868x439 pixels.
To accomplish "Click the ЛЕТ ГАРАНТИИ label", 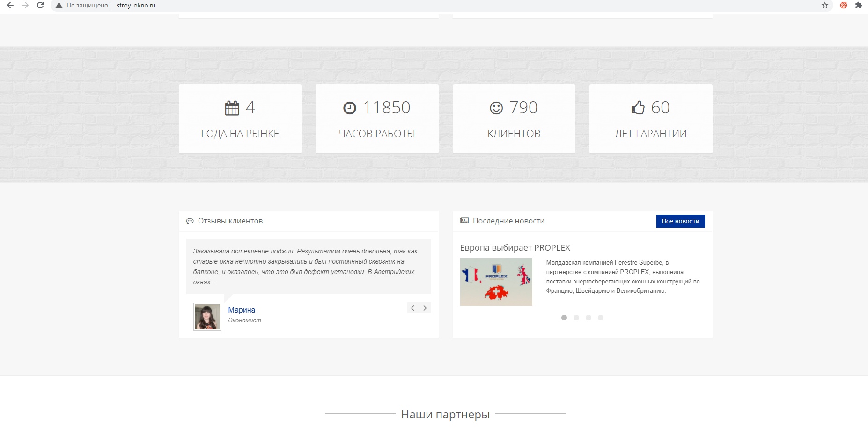I will click(x=651, y=134).
